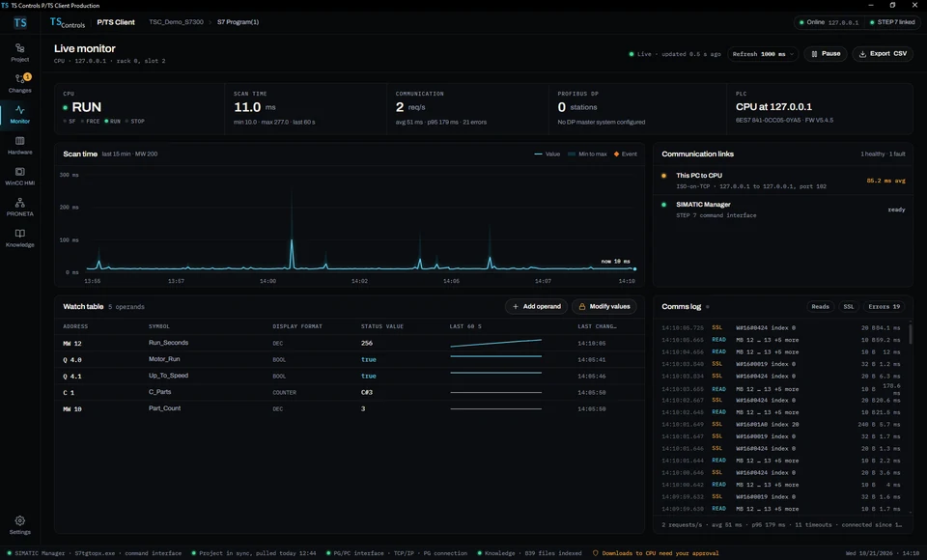
Task: Toggle the Event legend item
Action: pyautogui.click(x=626, y=154)
